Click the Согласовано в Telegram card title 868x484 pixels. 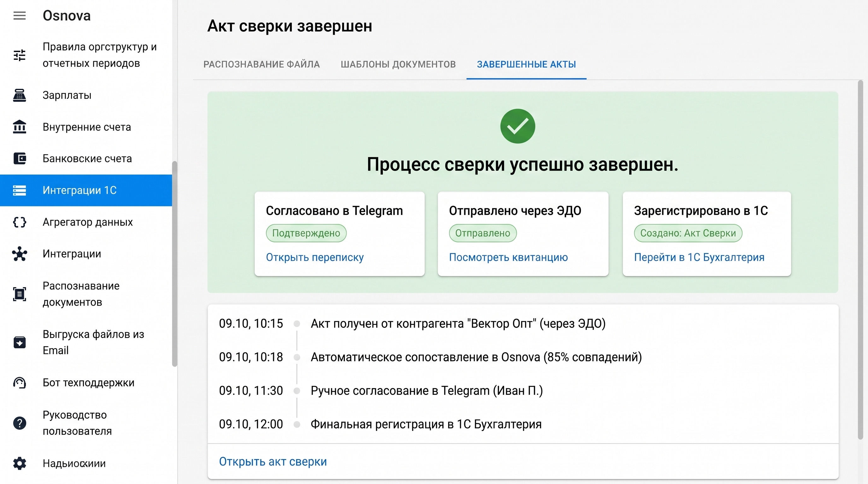[x=334, y=211]
